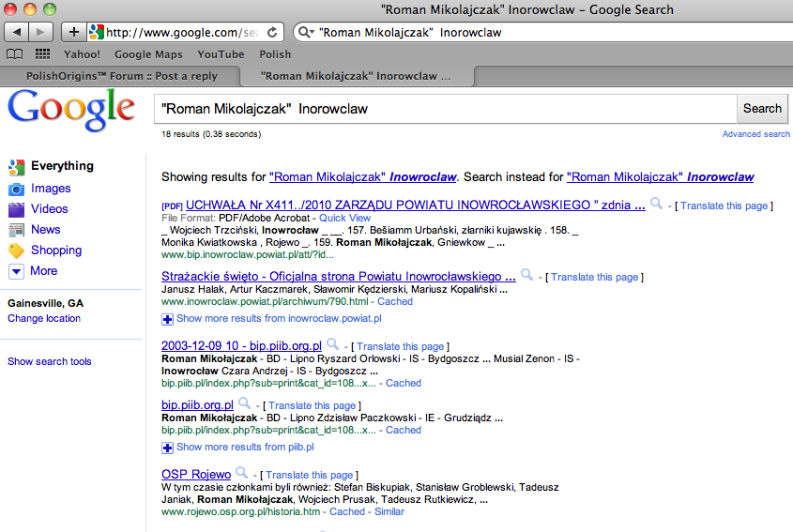Go back with the browser back arrow
The image size is (793, 532).
coord(16,32)
